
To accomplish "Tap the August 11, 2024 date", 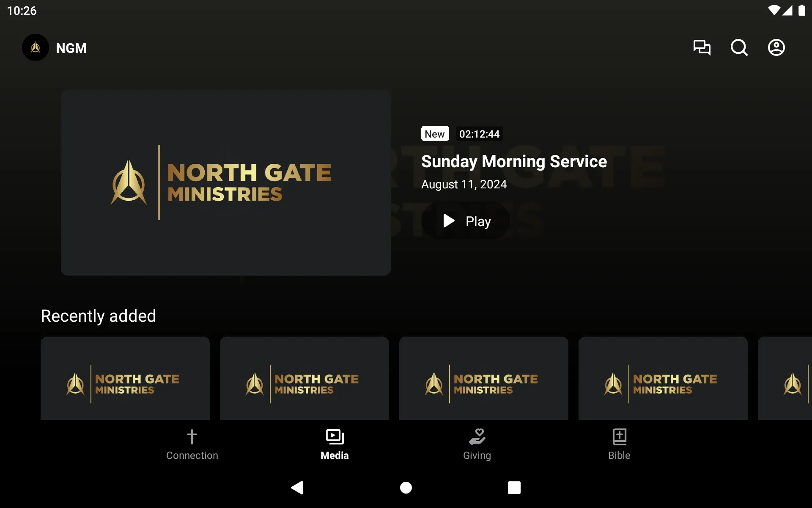I will click(464, 184).
